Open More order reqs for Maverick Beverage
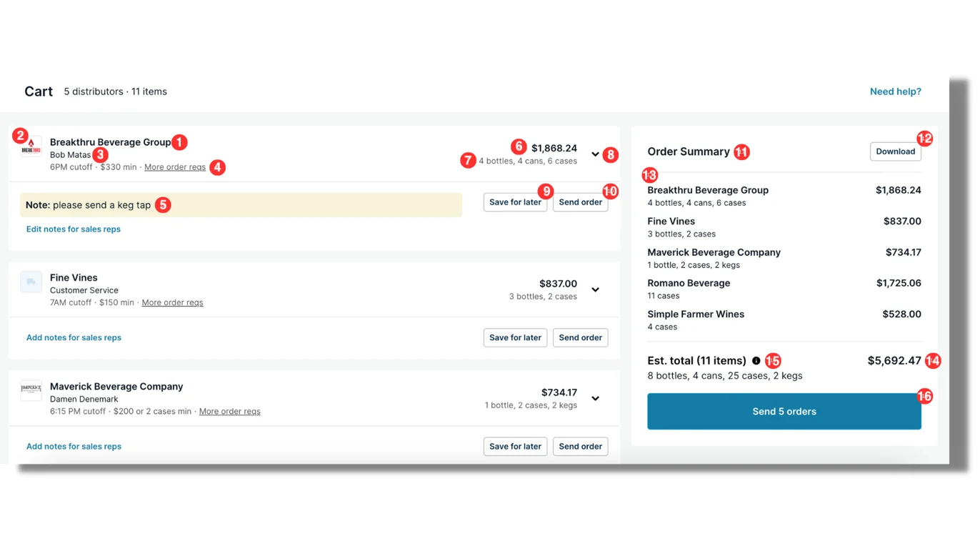The width and height of the screenshot is (980, 551). pyautogui.click(x=229, y=411)
